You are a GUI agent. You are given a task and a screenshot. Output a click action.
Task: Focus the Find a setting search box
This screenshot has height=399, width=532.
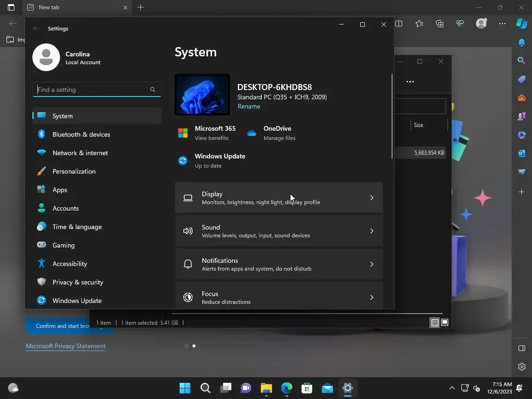(97, 90)
